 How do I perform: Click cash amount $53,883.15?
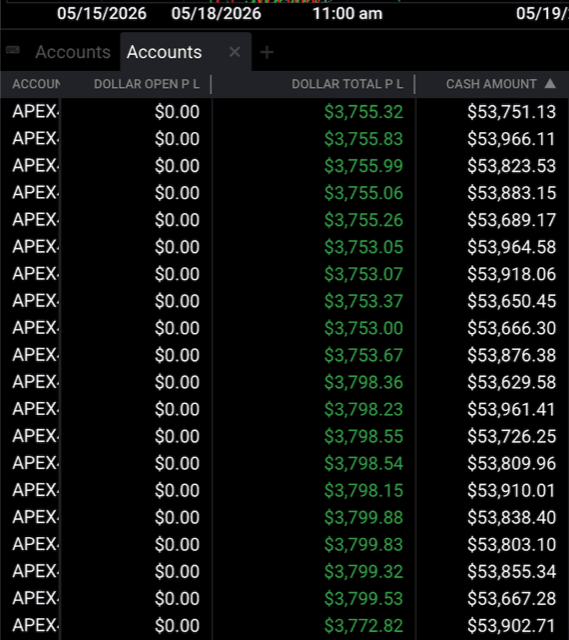511,193
